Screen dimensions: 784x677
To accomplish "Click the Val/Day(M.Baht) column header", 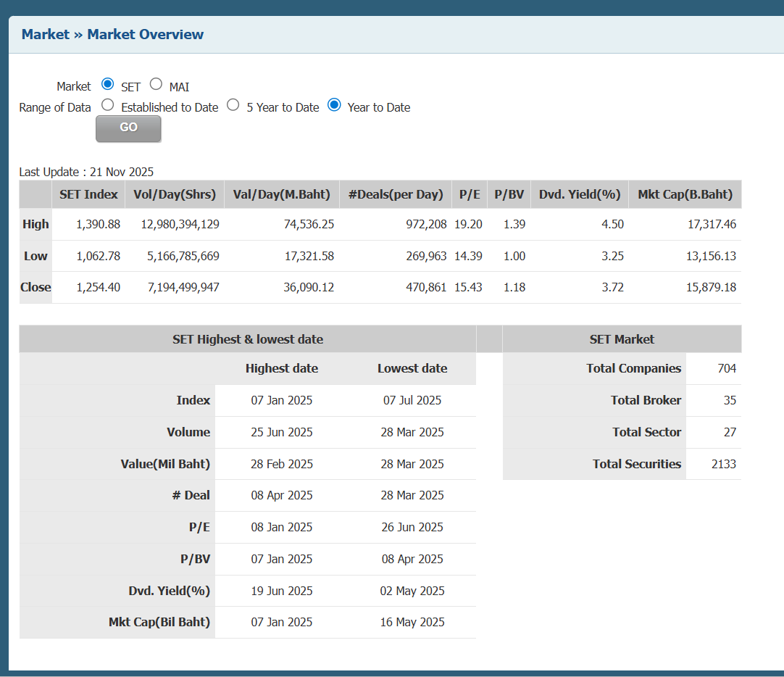I will (x=281, y=194).
